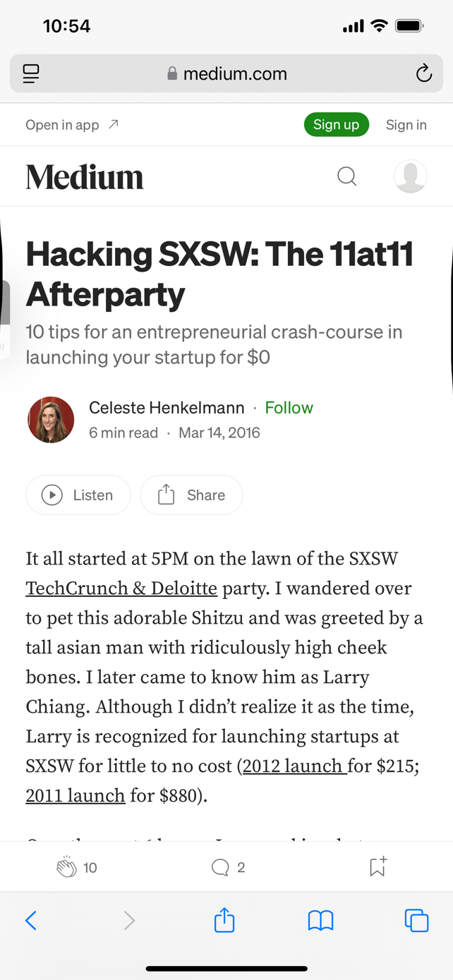Open the article comments bubble

point(220,867)
